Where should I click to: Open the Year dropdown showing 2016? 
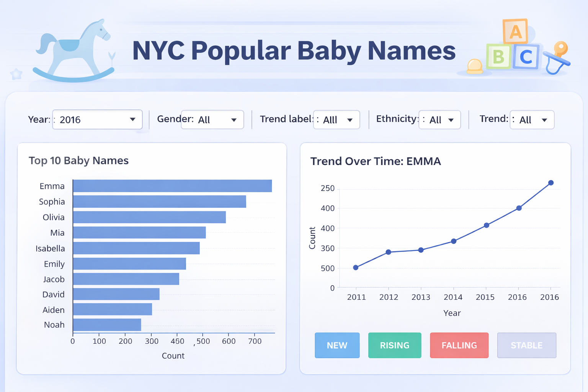pyautogui.click(x=97, y=119)
